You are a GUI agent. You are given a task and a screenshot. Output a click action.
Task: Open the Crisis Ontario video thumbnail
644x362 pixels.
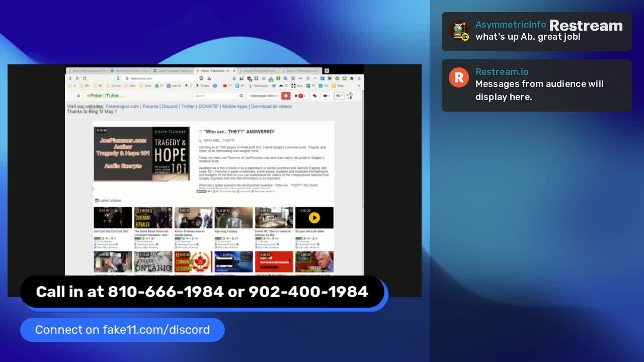coord(153,262)
